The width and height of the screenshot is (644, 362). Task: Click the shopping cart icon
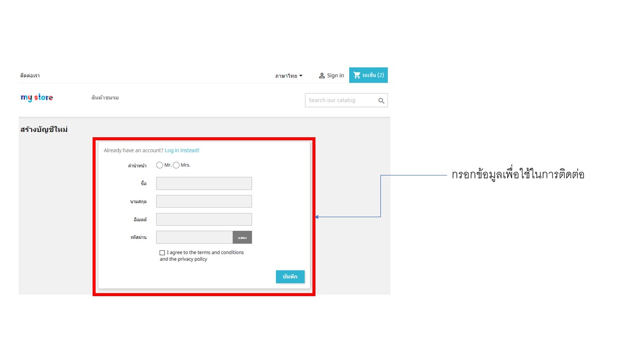tap(357, 75)
